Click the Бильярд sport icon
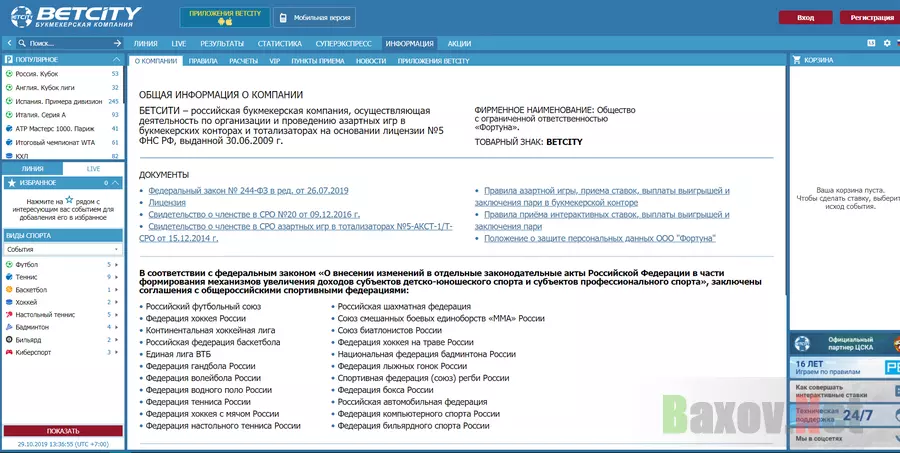 pos(9,340)
